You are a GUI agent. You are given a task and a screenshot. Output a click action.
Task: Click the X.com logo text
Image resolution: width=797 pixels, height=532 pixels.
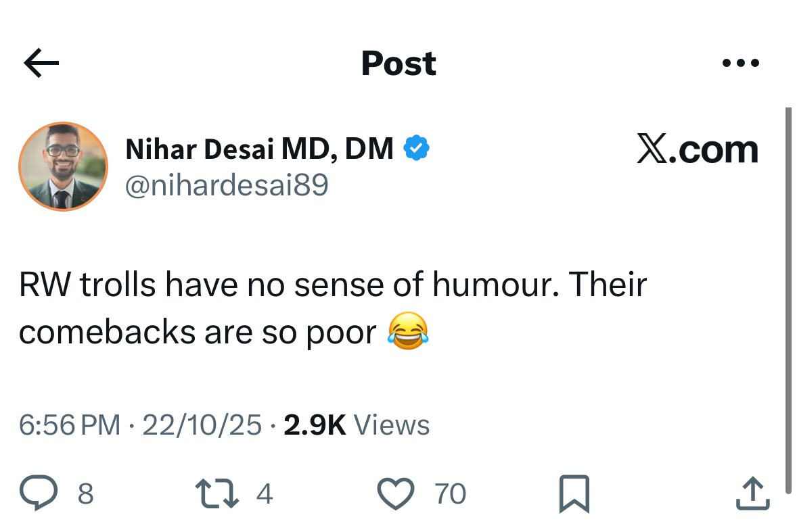tap(697, 149)
